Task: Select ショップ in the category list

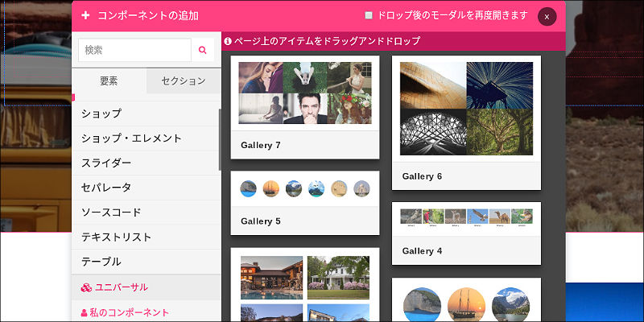Action: (x=146, y=114)
